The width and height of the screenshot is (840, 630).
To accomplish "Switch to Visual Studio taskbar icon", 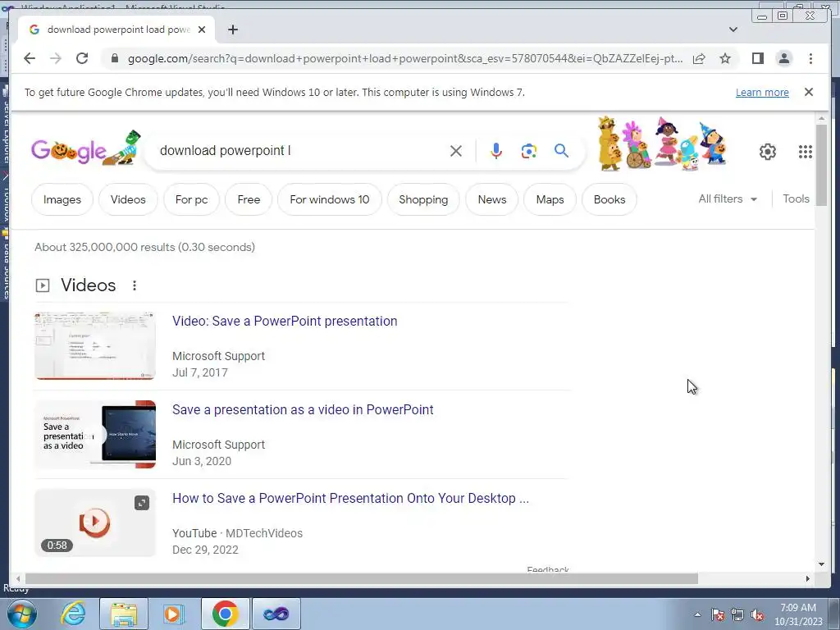I will 276,614.
